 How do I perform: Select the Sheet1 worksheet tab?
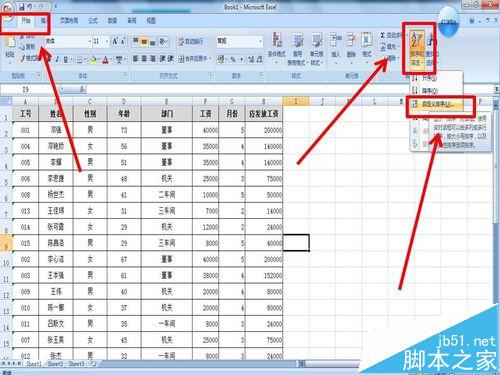(x=34, y=364)
